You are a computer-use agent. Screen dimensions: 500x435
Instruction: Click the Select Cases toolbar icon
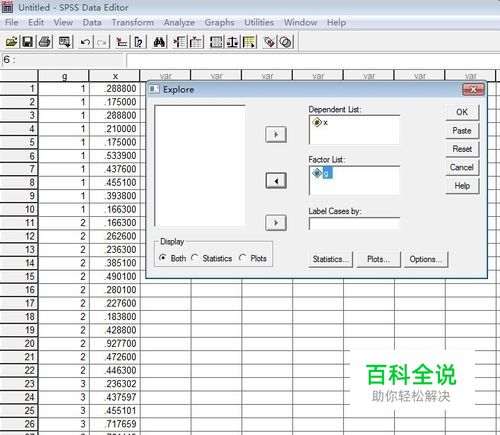(x=249, y=42)
